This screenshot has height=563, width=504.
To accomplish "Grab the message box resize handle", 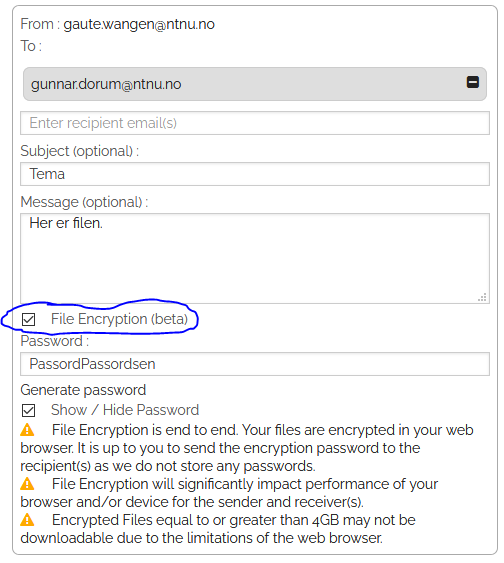I will 482,297.
